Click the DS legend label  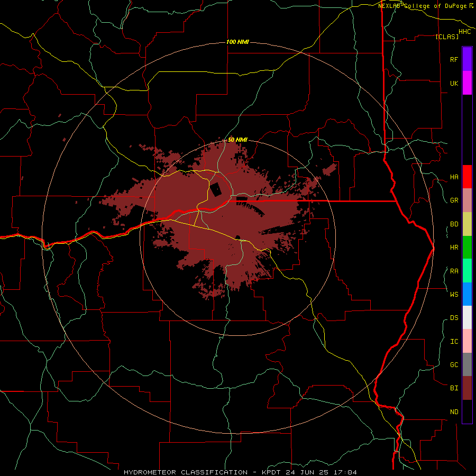tap(454, 318)
